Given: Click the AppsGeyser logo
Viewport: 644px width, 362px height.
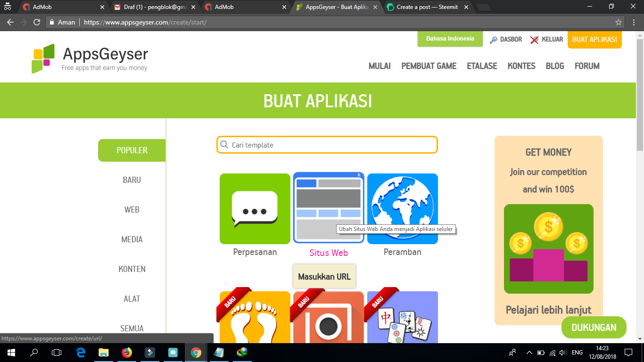Looking at the screenshot, I should (90, 58).
